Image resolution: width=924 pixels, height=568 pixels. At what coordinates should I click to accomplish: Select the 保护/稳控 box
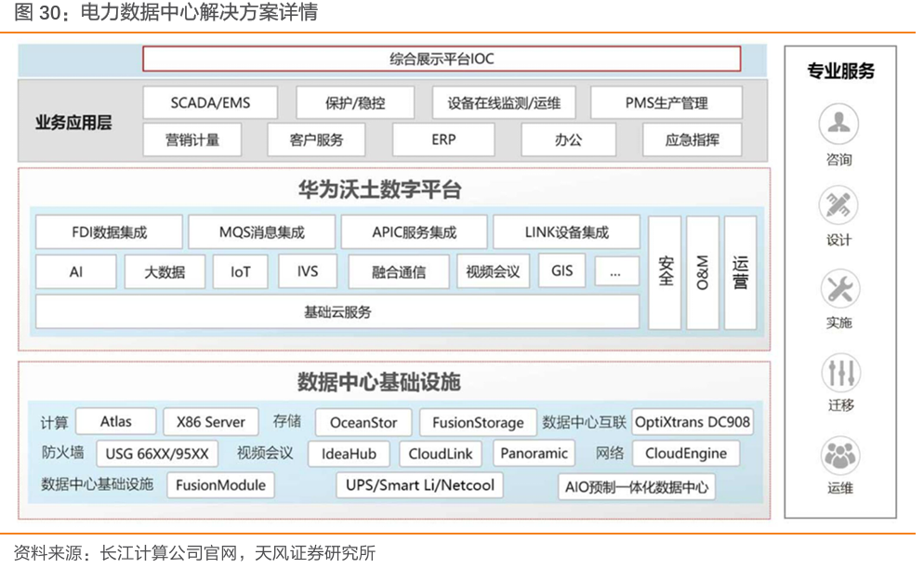click(x=355, y=103)
